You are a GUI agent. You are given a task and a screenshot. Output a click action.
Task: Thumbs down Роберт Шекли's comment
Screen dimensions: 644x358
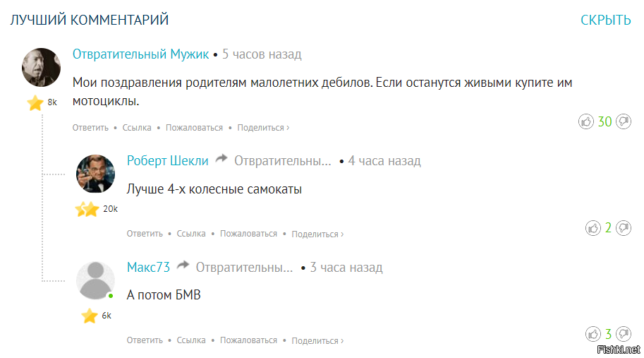pyautogui.click(x=624, y=228)
